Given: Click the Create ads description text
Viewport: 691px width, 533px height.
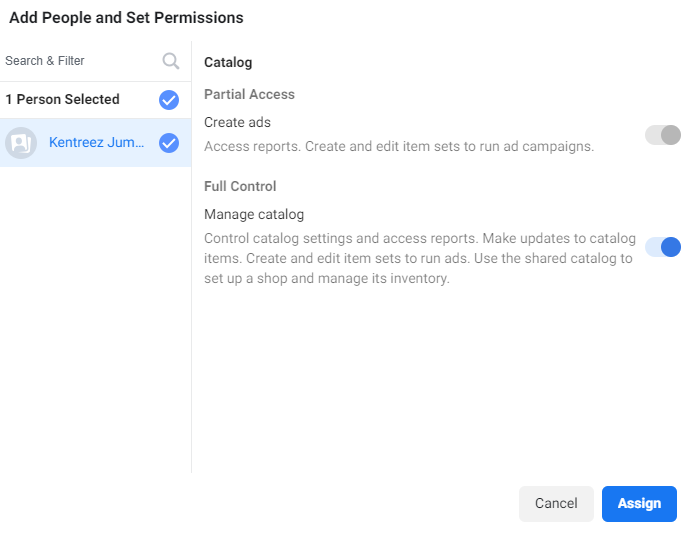Looking at the screenshot, I should (x=398, y=146).
